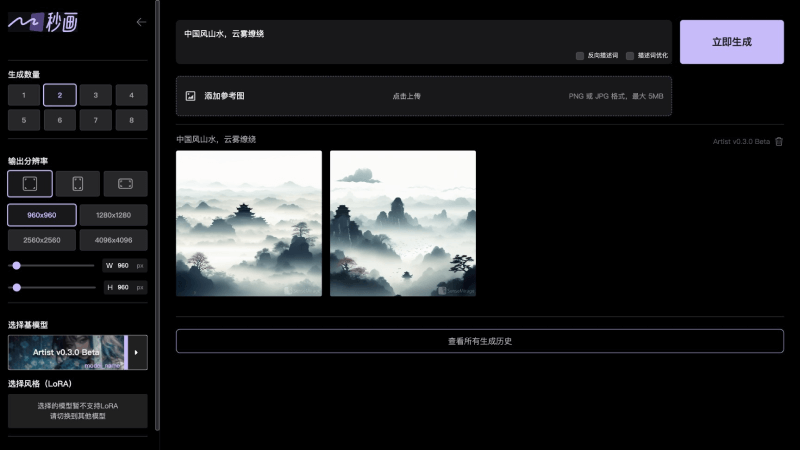This screenshot has height=450, width=800.
Task: Click the width W slider handle
Action: pyautogui.click(x=16, y=266)
